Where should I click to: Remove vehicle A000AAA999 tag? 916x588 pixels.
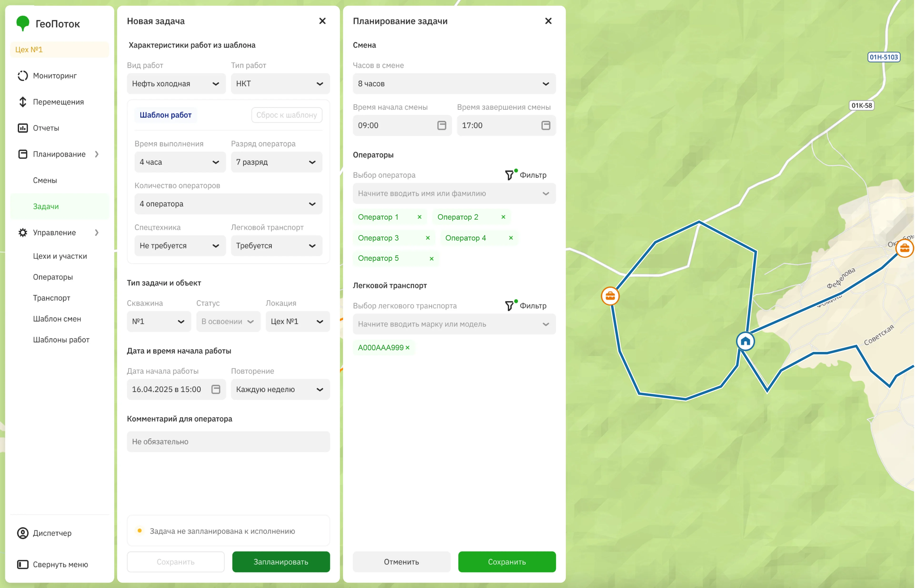point(408,348)
